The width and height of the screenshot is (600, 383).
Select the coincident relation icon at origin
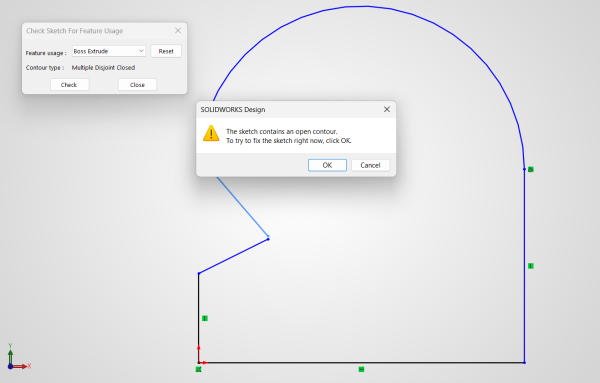[x=198, y=369]
